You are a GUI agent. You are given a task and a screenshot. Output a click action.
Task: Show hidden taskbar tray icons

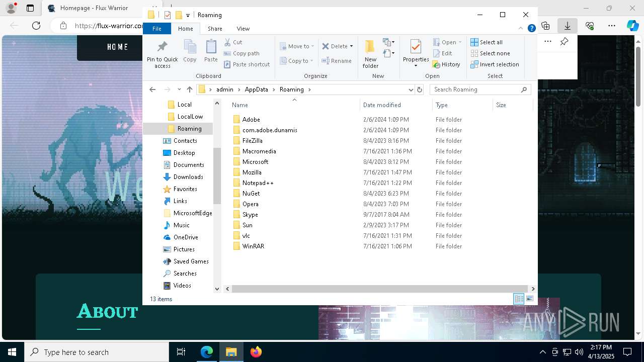tap(542, 352)
